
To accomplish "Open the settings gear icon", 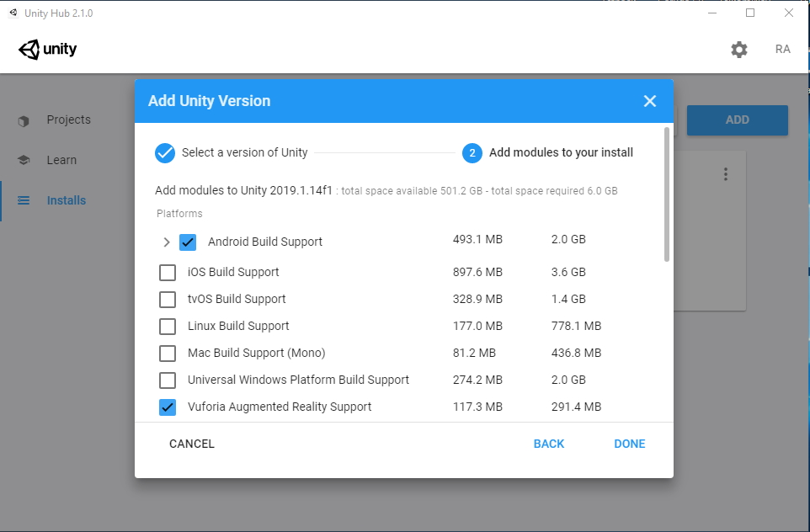I will (x=738, y=50).
